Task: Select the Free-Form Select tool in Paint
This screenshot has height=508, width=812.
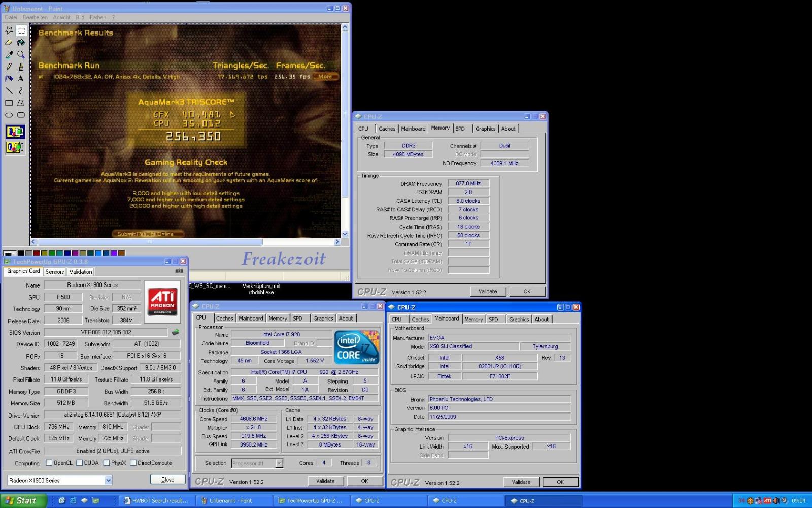Action: pyautogui.click(x=9, y=30)
